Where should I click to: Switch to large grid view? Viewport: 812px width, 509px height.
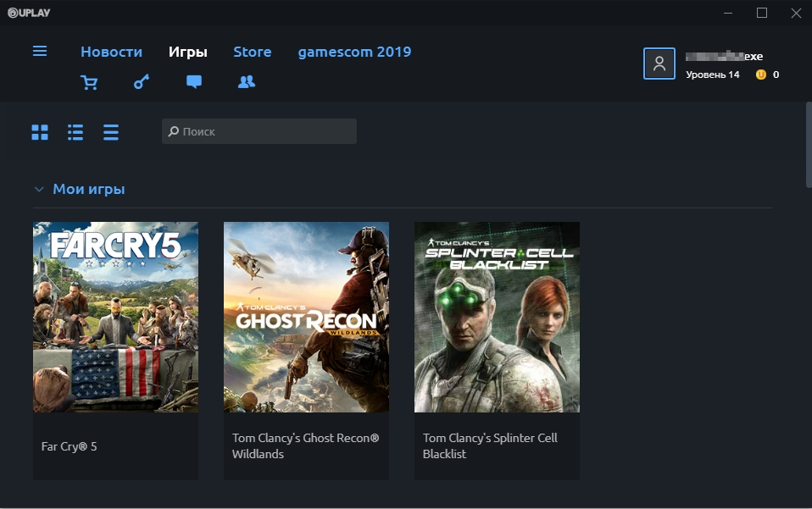point(40,132)
